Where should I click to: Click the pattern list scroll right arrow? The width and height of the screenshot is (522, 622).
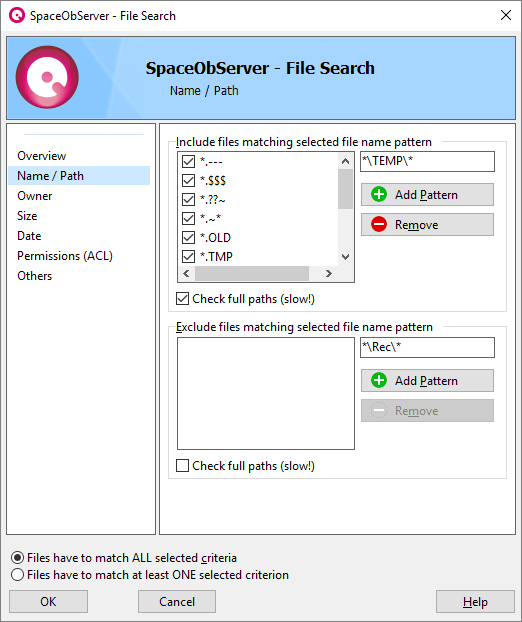[x=328, y=273]
